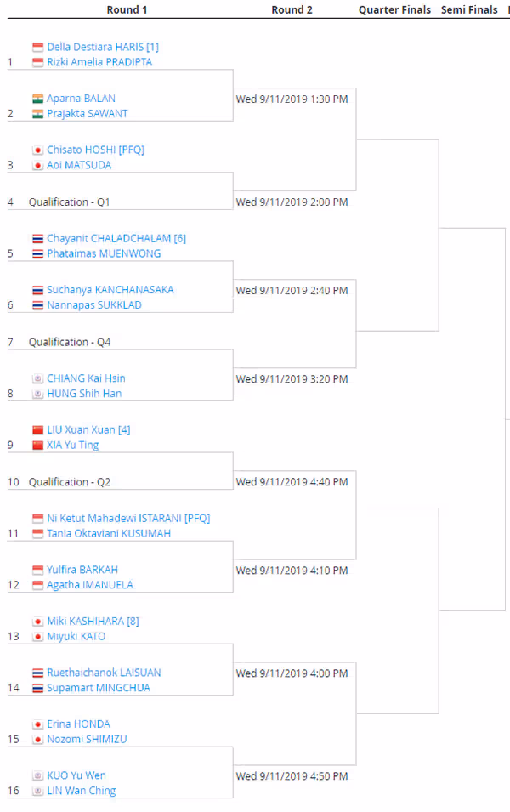Click Indonesia flag beside Della Destiara HARIS

37,47
